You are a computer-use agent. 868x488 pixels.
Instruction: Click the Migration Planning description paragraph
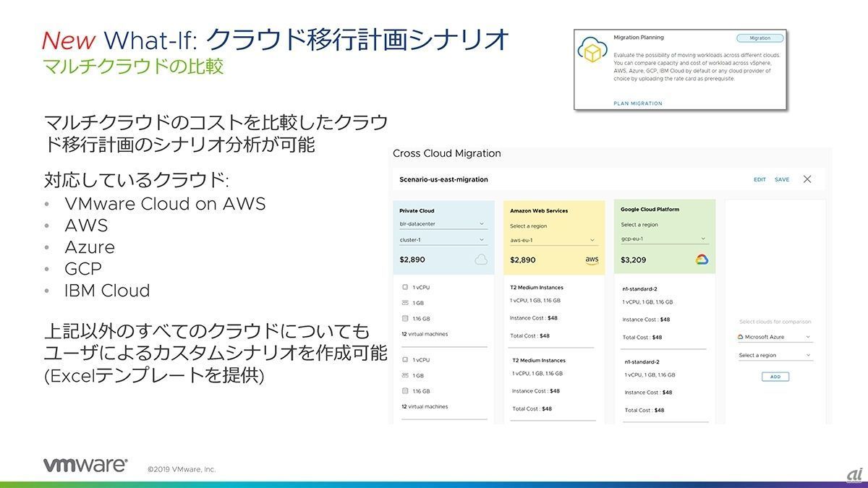(697, 67)
